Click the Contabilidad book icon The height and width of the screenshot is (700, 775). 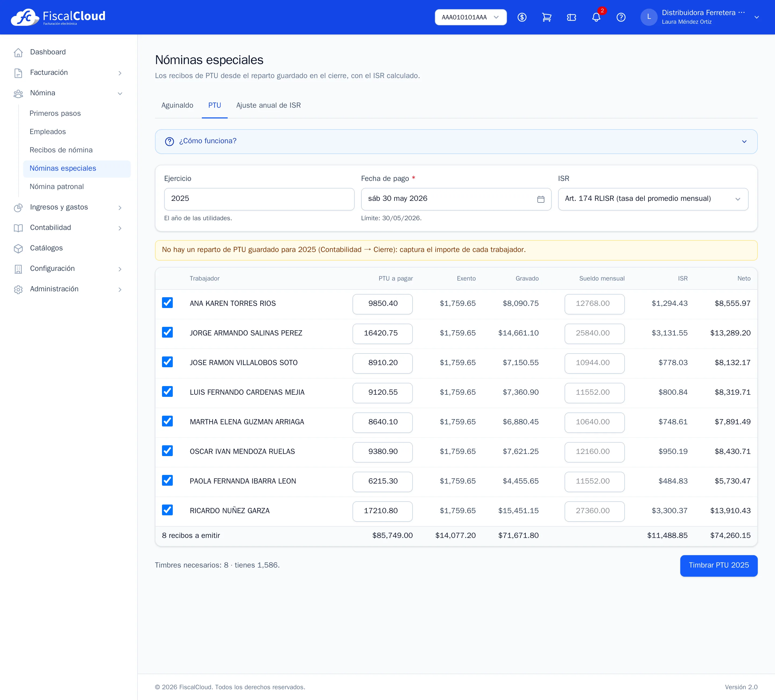tap(18, 228)
